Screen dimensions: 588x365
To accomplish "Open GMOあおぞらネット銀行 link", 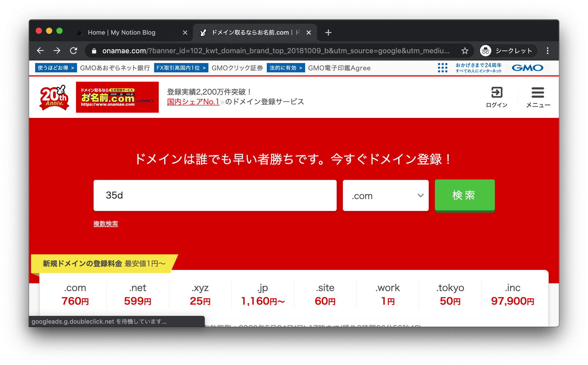I will tap(115, 68).
